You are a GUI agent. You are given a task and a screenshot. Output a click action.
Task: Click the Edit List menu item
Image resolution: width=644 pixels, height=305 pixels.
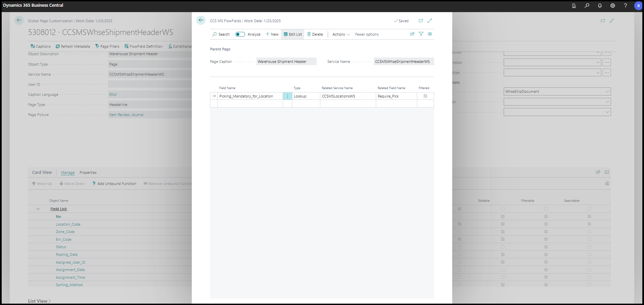293,34
